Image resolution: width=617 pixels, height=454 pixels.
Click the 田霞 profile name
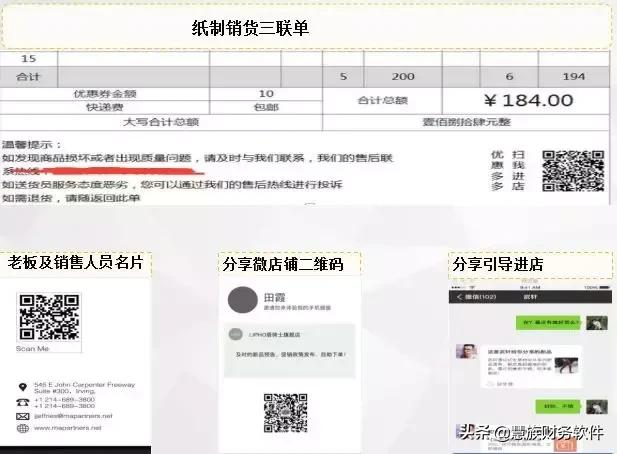[274, 297]
